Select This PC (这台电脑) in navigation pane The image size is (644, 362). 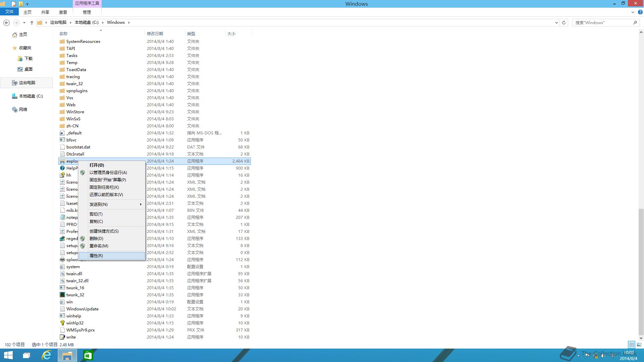(x=27, y=83)
